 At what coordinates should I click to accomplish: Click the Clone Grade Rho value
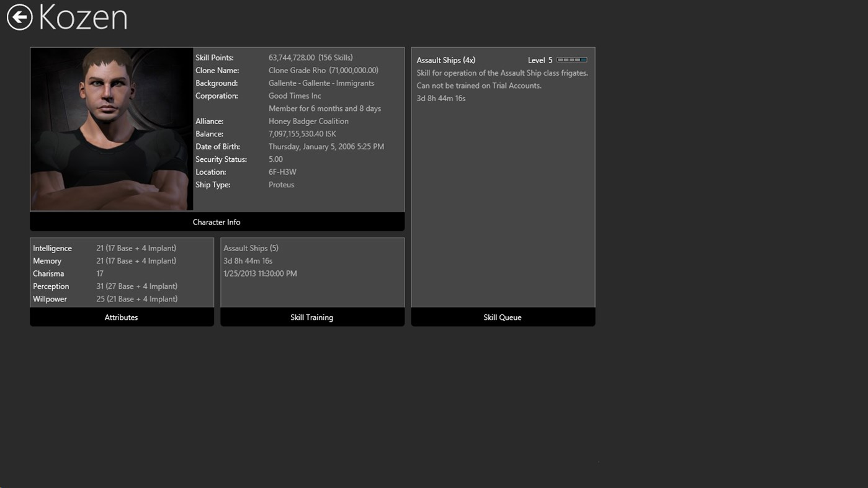click(323, 70)
